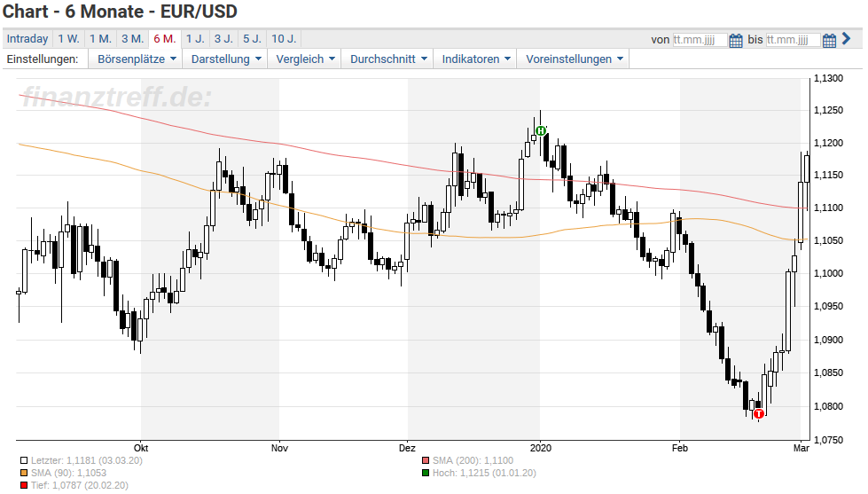Open the Vergleich dropdown

[x=305, y=59]
